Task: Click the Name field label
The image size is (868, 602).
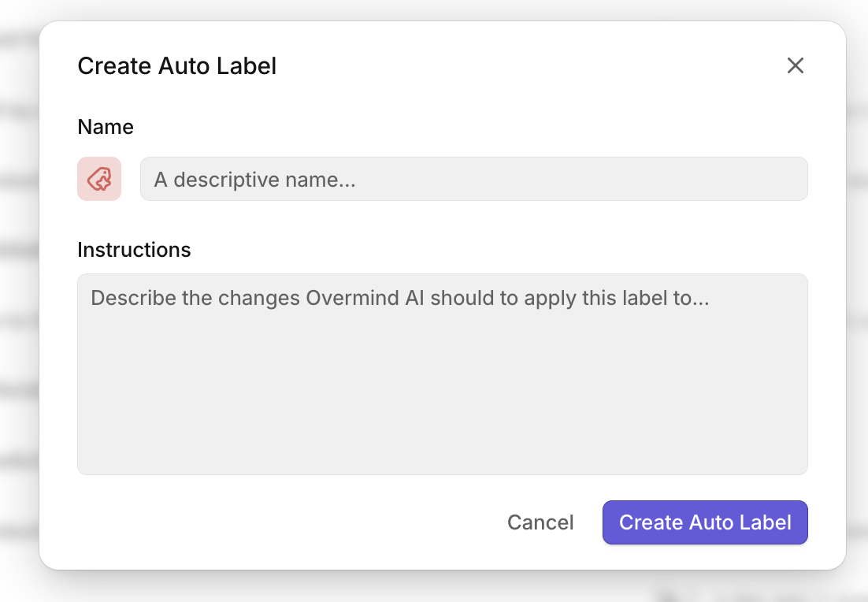Action: coord(106,127)
